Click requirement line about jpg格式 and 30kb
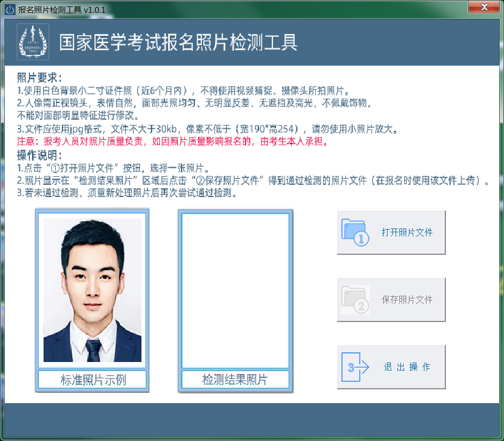The image size is (504, 441). [x=208, y=129]
